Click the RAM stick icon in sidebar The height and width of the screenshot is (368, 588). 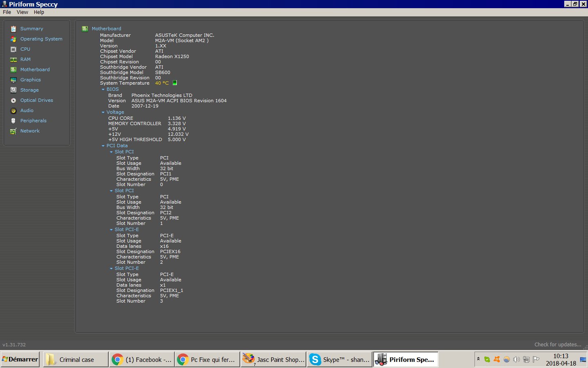point(13,59)
